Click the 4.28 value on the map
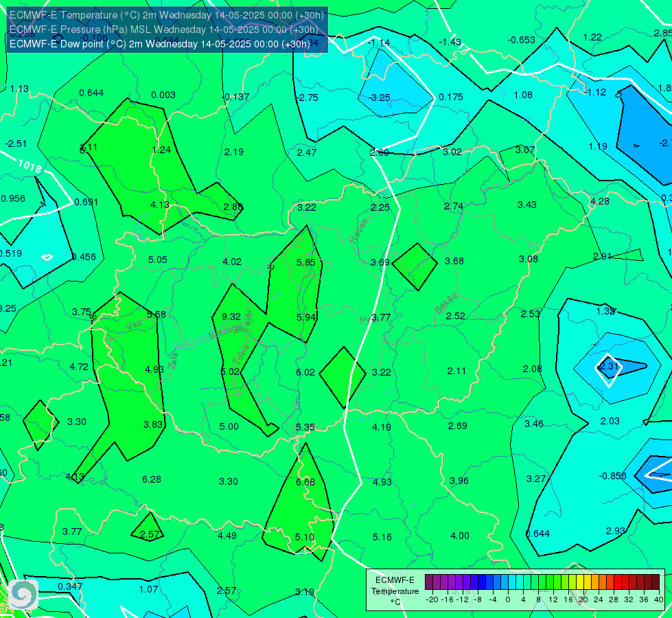672x618 pixels. pos(599,201)
